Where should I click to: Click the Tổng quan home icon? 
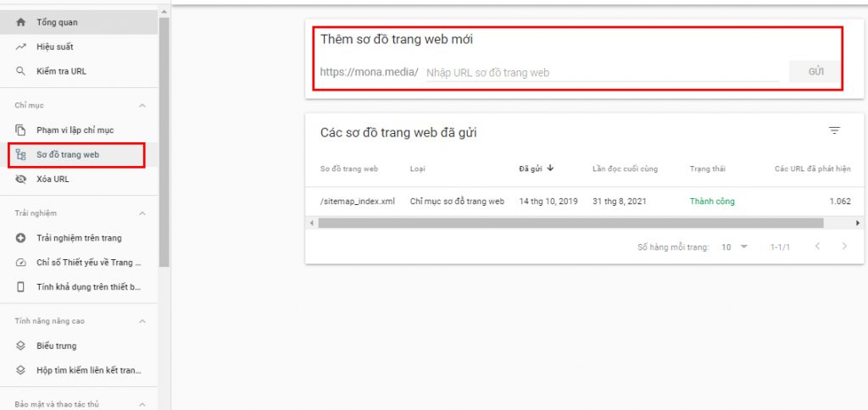coord(21,22)
